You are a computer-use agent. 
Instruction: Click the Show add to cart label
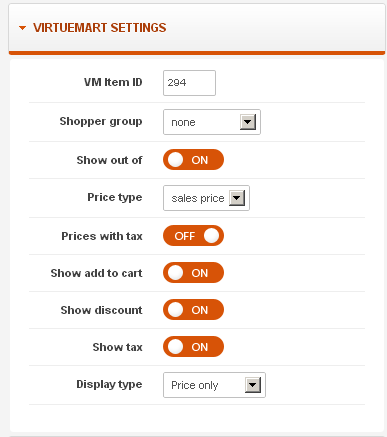[x=97, y=273]
